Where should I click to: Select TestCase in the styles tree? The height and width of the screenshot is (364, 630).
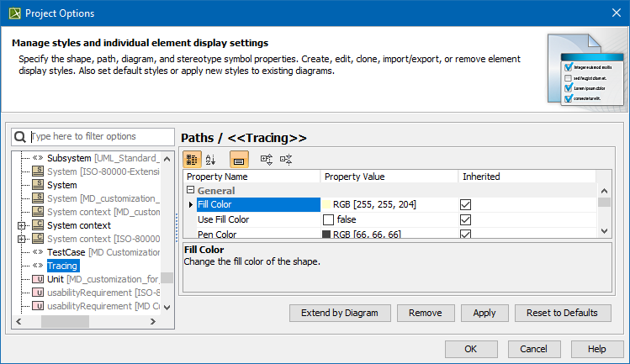67,252
